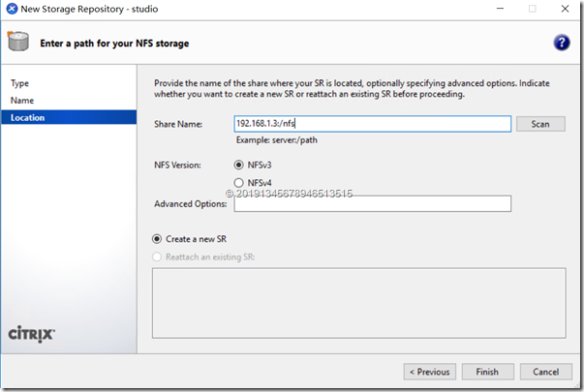Viewport: 584px width, 392px height.
Task: Focus the Advanced Options input box
Action: (x=372, y=203)
